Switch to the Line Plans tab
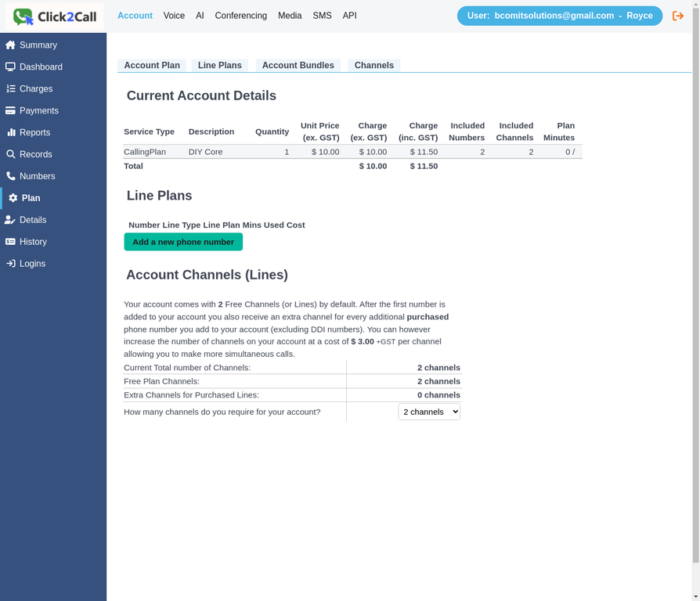This screenshot has width=700, height=601. point(220,66)
